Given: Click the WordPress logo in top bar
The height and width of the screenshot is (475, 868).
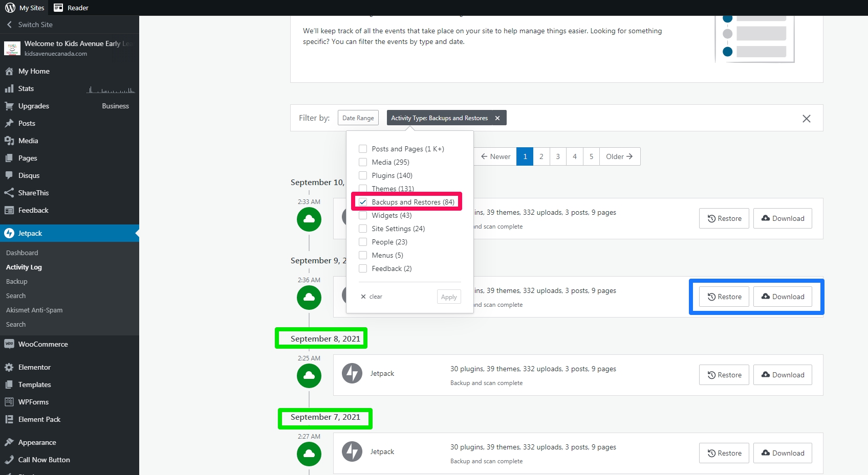Looking at the screenshot, I should [x=10, y=8].
